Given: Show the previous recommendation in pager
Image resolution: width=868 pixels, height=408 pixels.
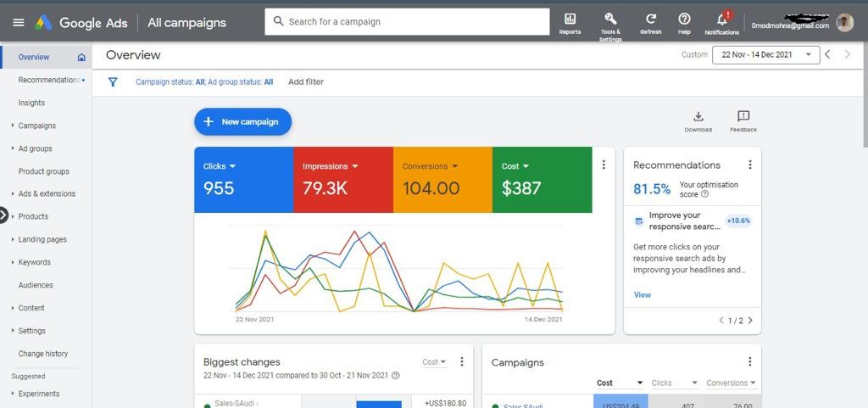Looking at the screenshot, I should [x=721, y=321].
